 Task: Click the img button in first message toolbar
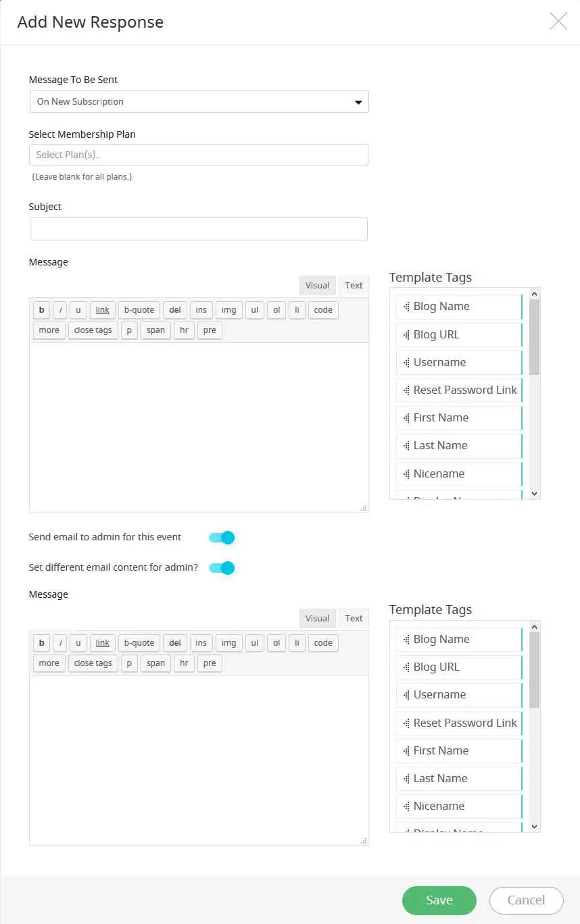tap(228, 310)
